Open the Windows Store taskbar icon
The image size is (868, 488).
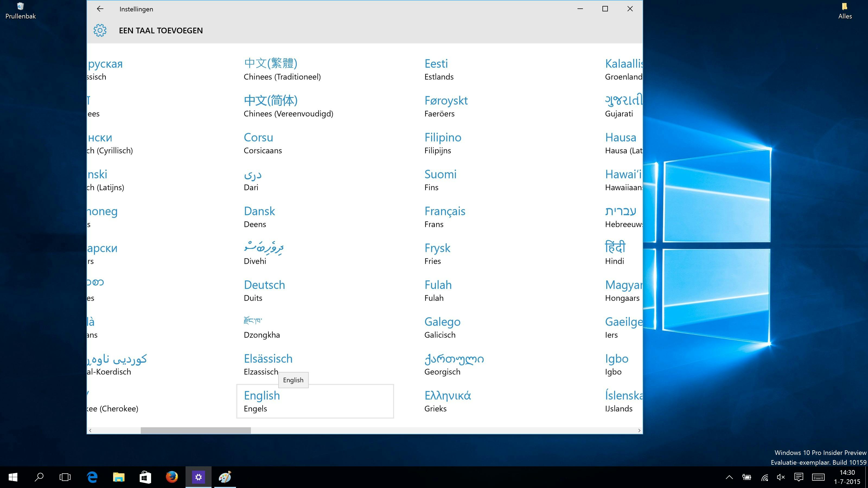(x=145, y=477)
